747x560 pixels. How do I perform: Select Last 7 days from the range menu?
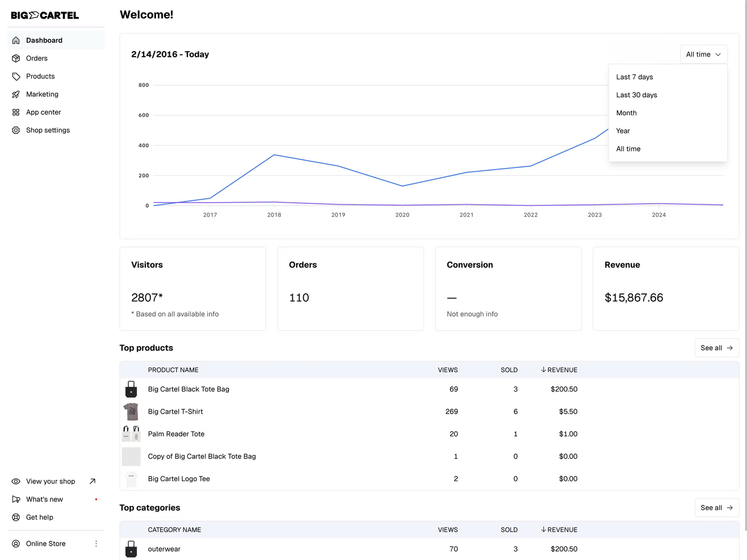pos(635,77)
